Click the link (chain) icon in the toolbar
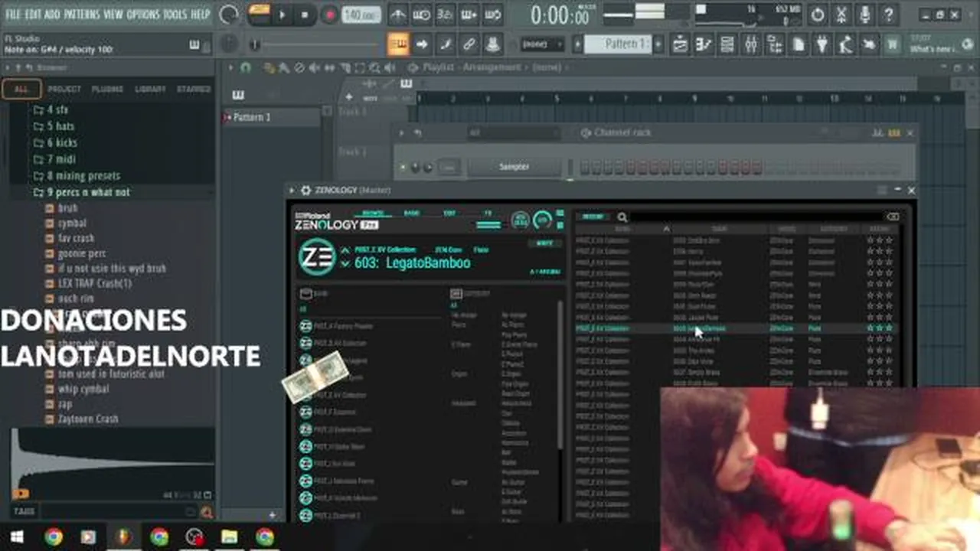Viewport: 980px width, 551px height. pos(469,44)
